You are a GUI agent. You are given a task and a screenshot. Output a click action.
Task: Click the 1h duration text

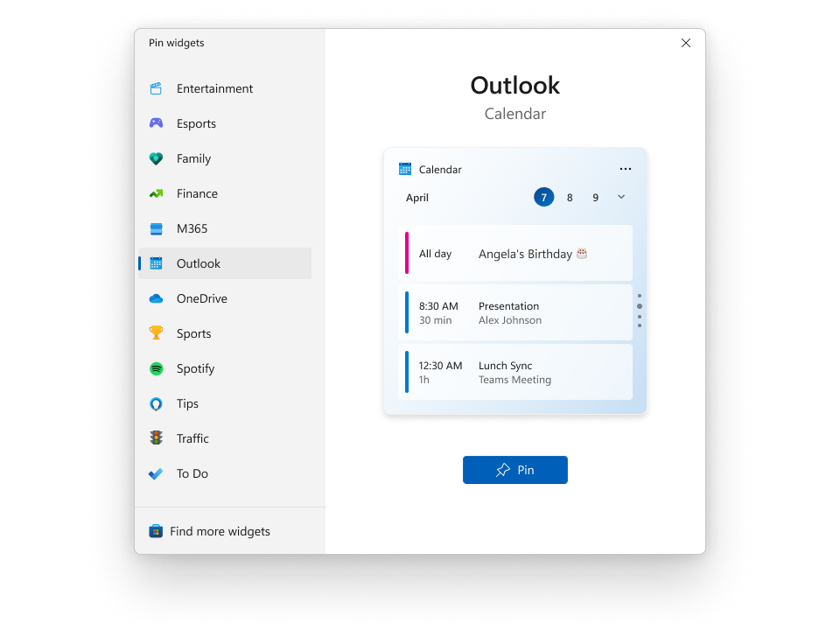coord(423,380)
